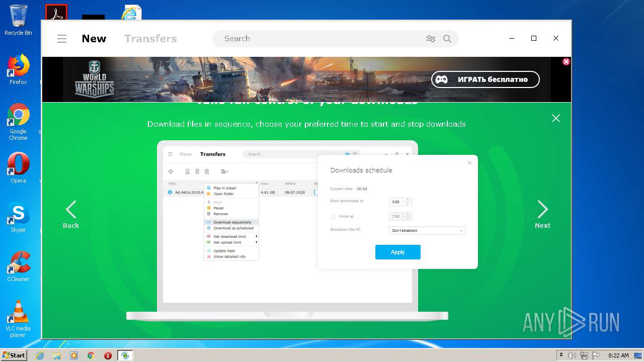Open Windows Explorer from the taskbar
Screen dimensions: 644x362
pos(57,355)
